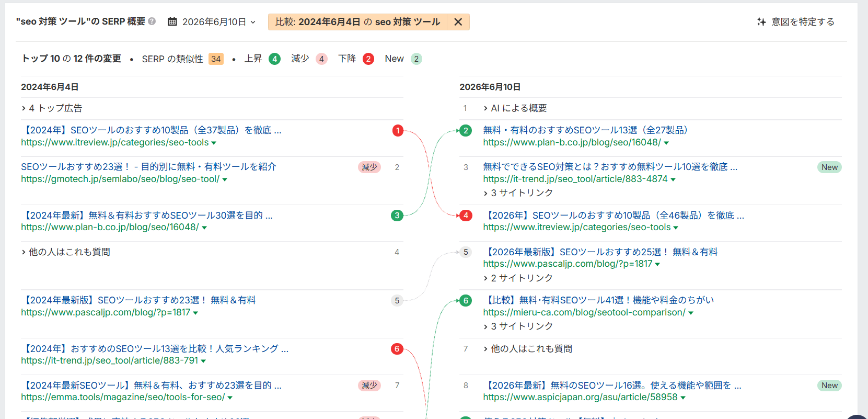This screenshot has height=419, width=868.
Task: Open the calendar date picker icon
Action: pyautogui.click(x=172, y=21)
